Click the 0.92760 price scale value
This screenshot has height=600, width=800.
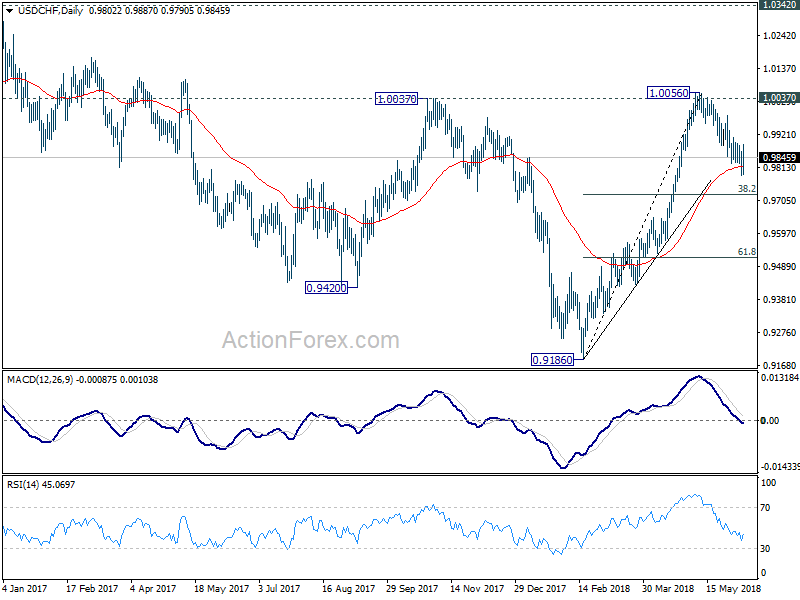779,333
